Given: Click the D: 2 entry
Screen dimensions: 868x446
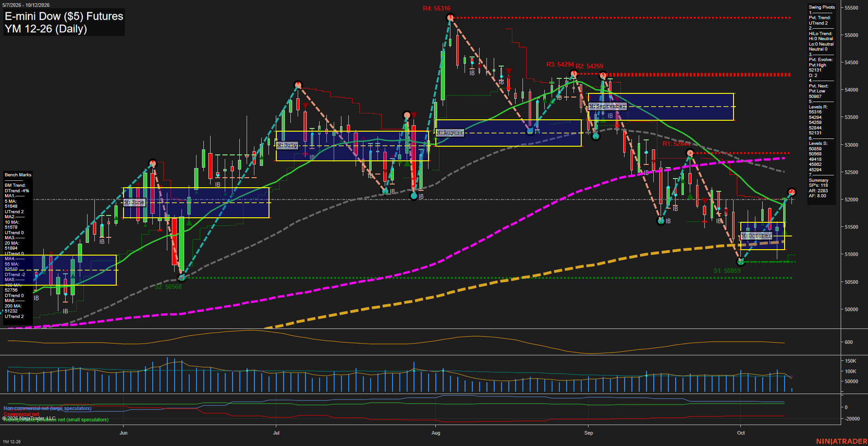Looking at the screenshot, I should pyautogui.click(x=813, y=76).
